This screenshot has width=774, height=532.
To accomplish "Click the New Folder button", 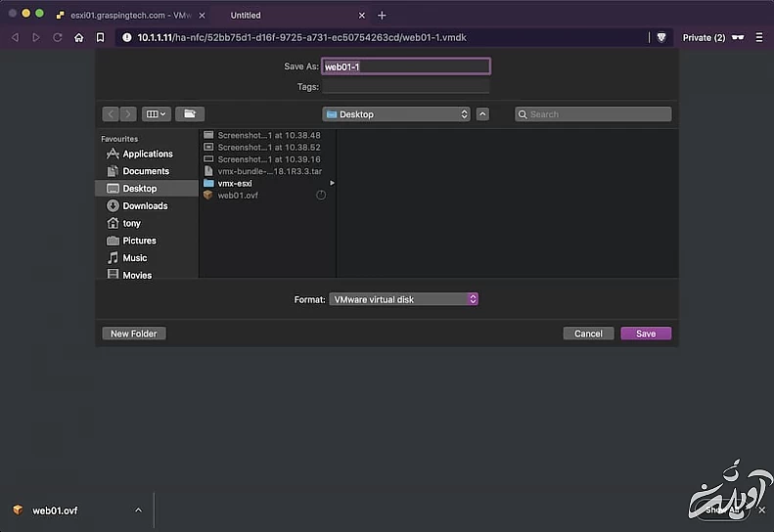I will point(134,333).
